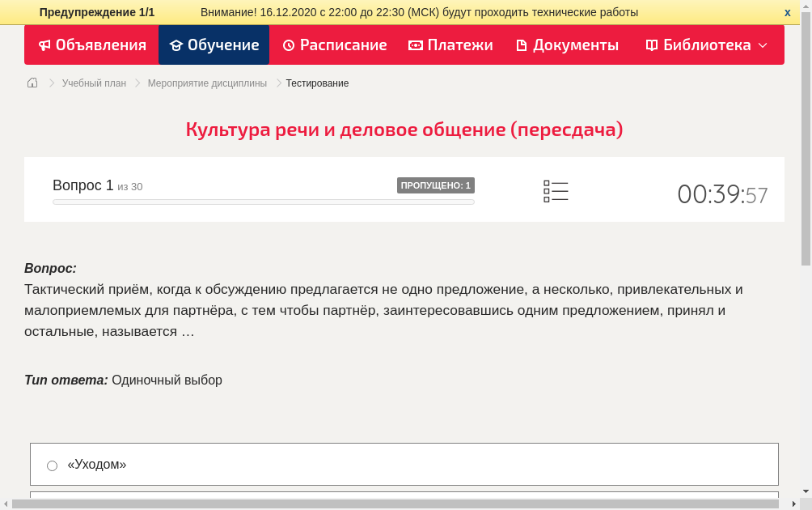Select the graduation cap icon on Обучение

point(176,45)
